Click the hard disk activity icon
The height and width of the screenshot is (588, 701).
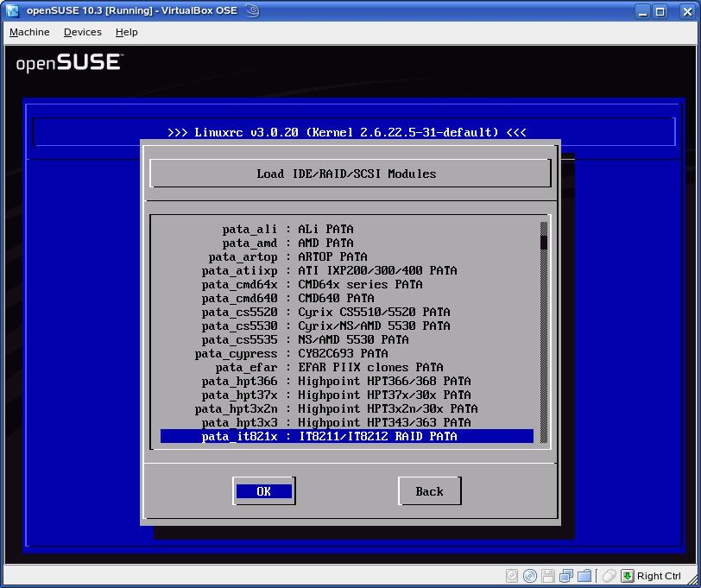click(512, 575)
